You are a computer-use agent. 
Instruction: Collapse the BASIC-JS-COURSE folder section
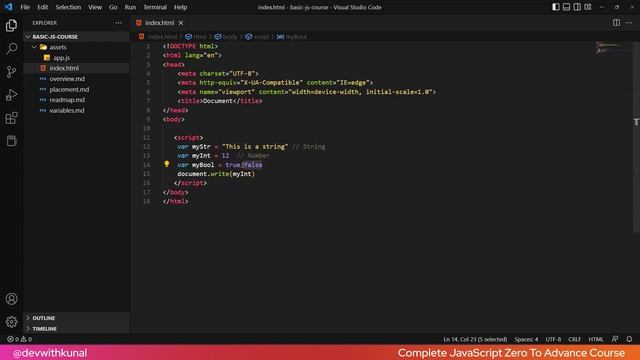[76, 37]
